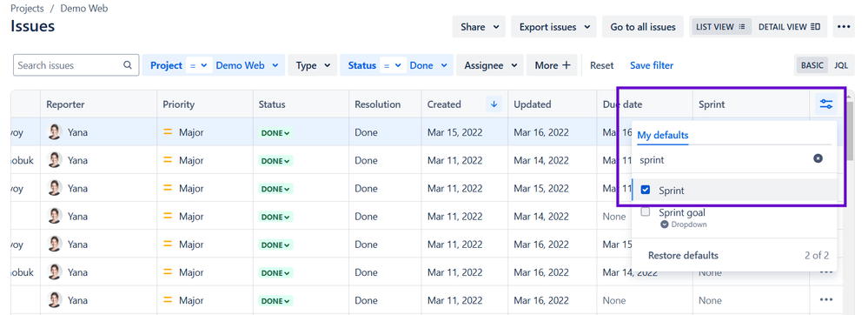Viewport: 868px width, 315px height.
Task: Select the My defaults tab
Action: 663,135
